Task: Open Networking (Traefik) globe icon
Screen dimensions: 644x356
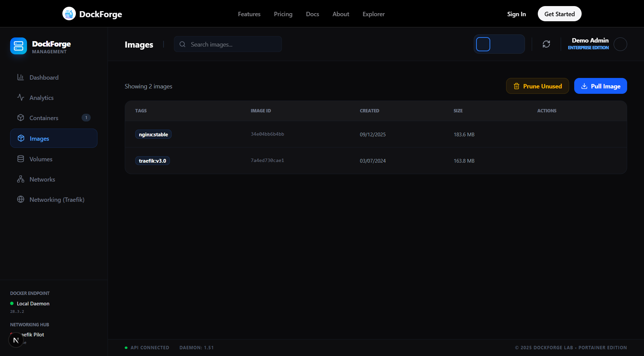Action: [x=21, y=199]
